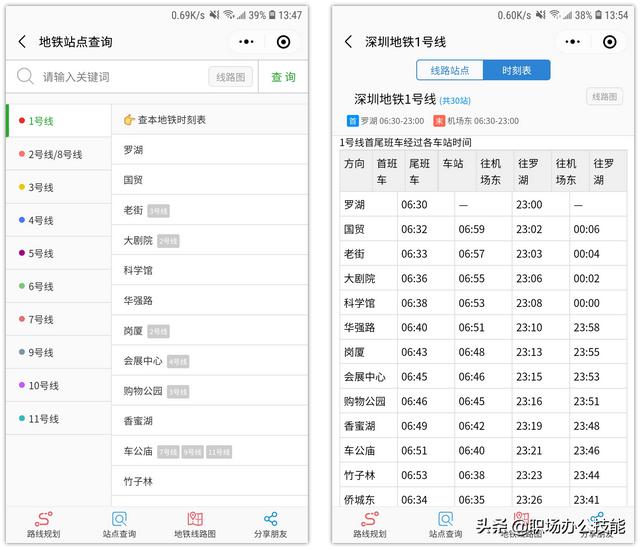Open 华强路 station in the station list

point(210,300)
